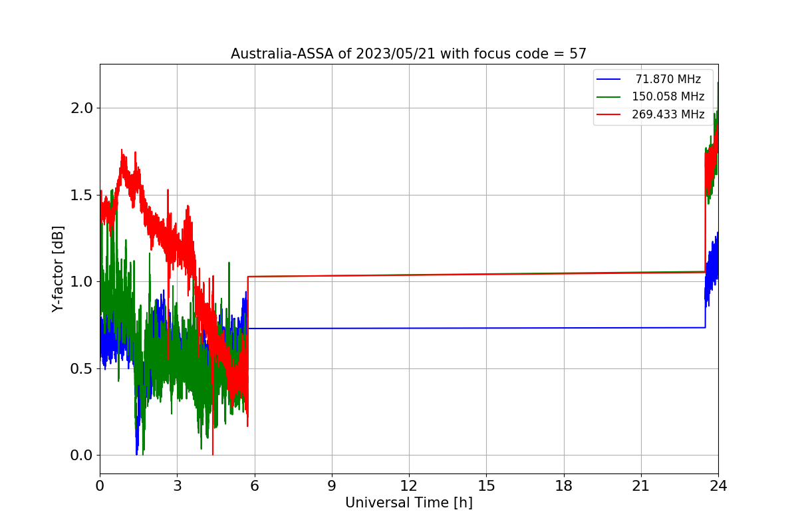The image size is (798, 532).
Task: Click the red line sample in legend
Action: [608, 115]
